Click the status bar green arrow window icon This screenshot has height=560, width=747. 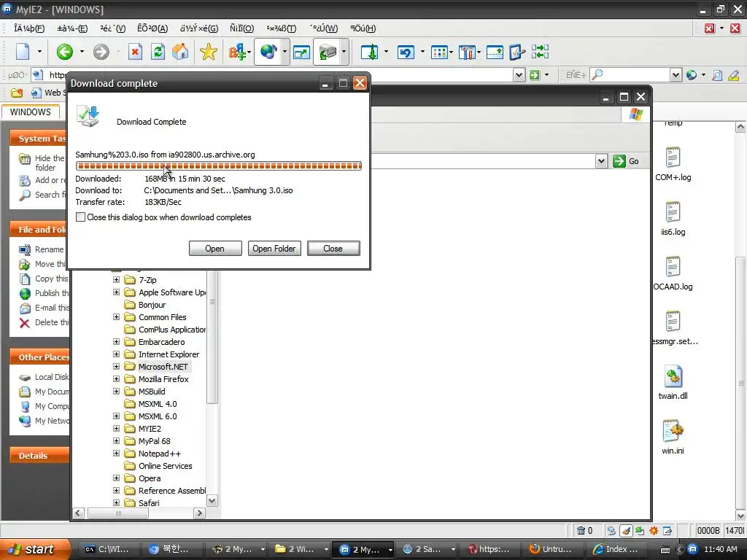coord(640,531)
